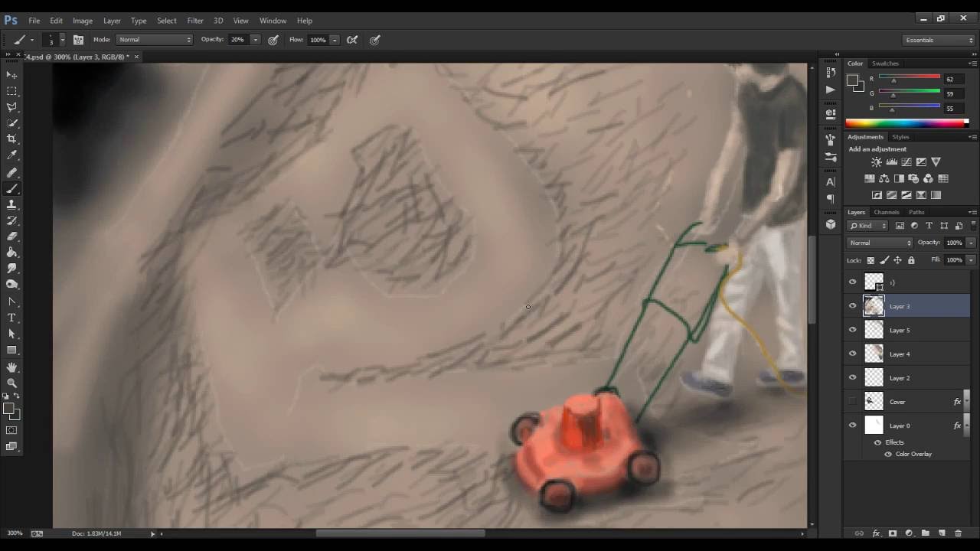Open the Filter menu
This screenshot has height=551, width=980.
click(195, 21)
